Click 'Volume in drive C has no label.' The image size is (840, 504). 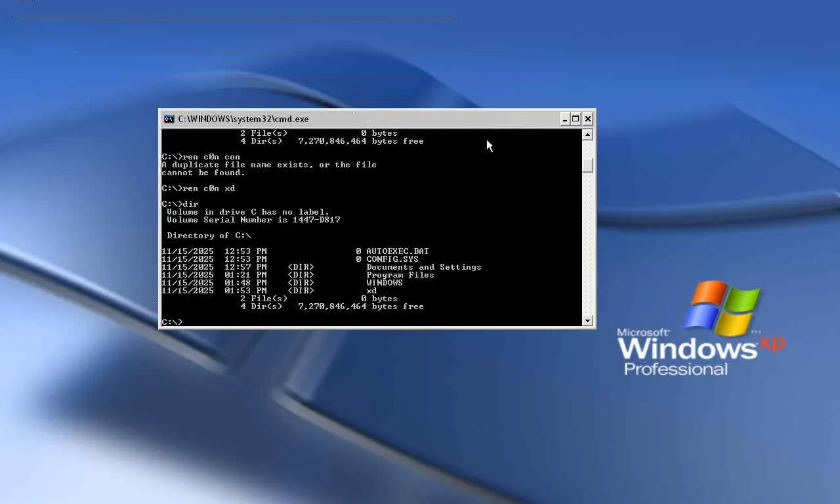[248, 212]
